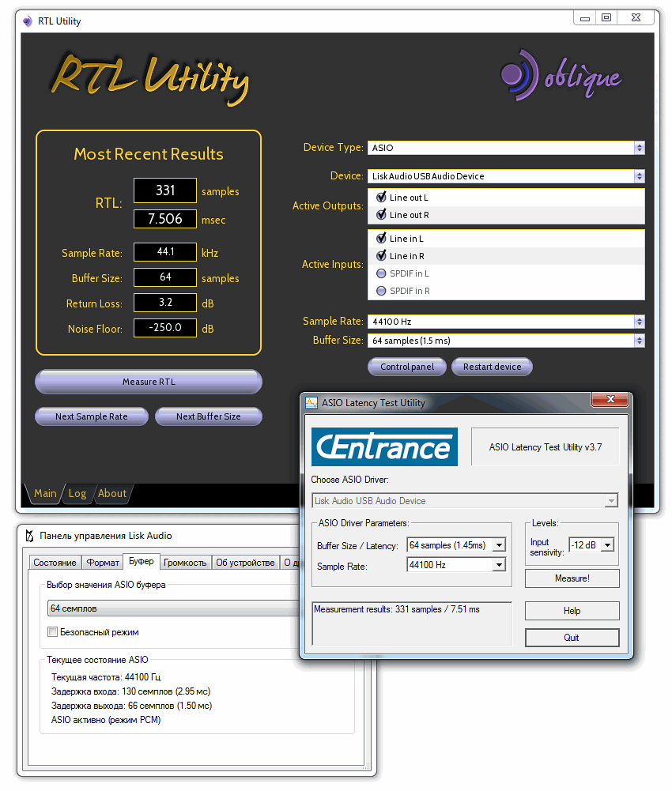
Task: Open the device Control panel button
Action: 407,367
